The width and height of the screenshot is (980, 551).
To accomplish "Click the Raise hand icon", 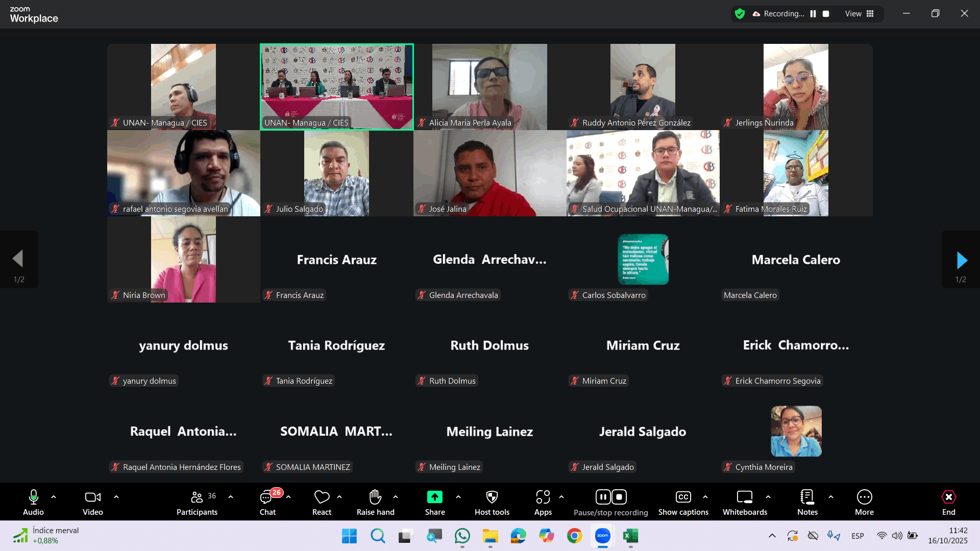I will click(375, 497).
